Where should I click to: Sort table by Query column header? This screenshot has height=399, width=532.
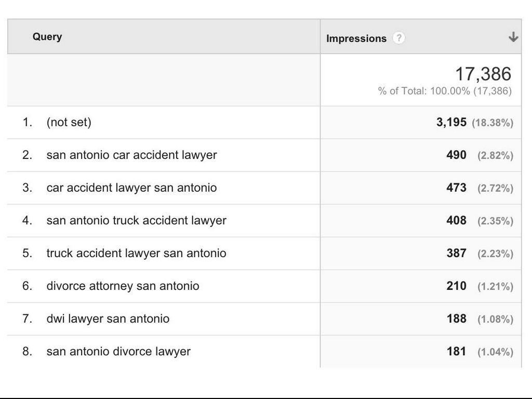tap(47, 37)
